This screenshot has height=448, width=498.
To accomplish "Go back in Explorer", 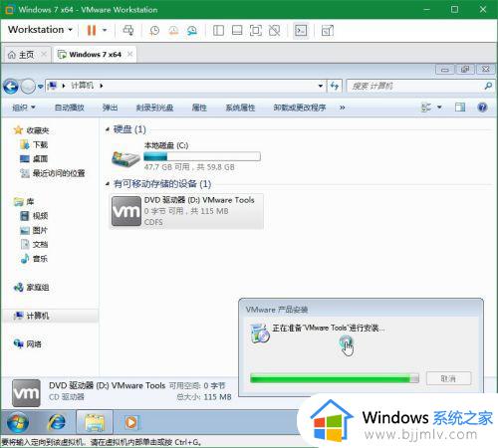I will [11, 87].
